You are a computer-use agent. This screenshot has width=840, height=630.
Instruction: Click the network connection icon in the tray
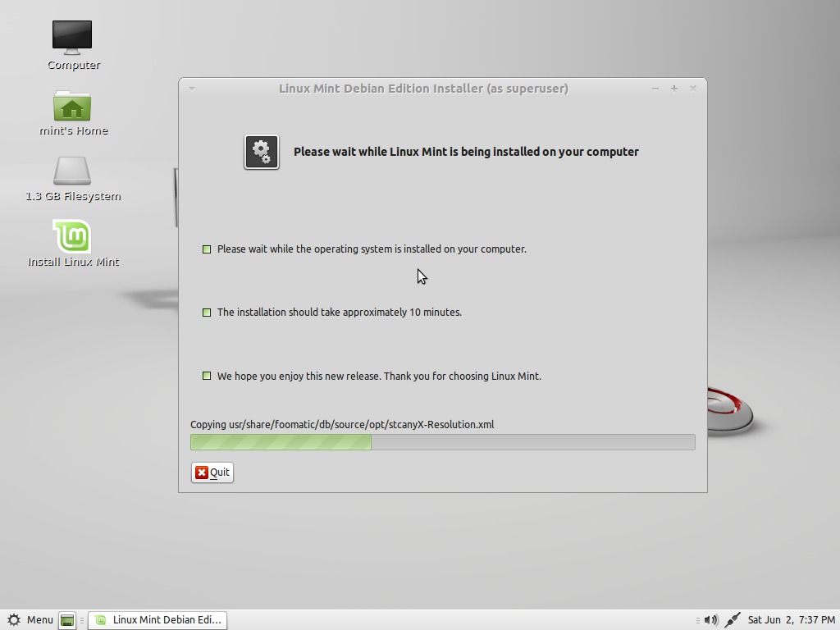click(x=733, y=620)
